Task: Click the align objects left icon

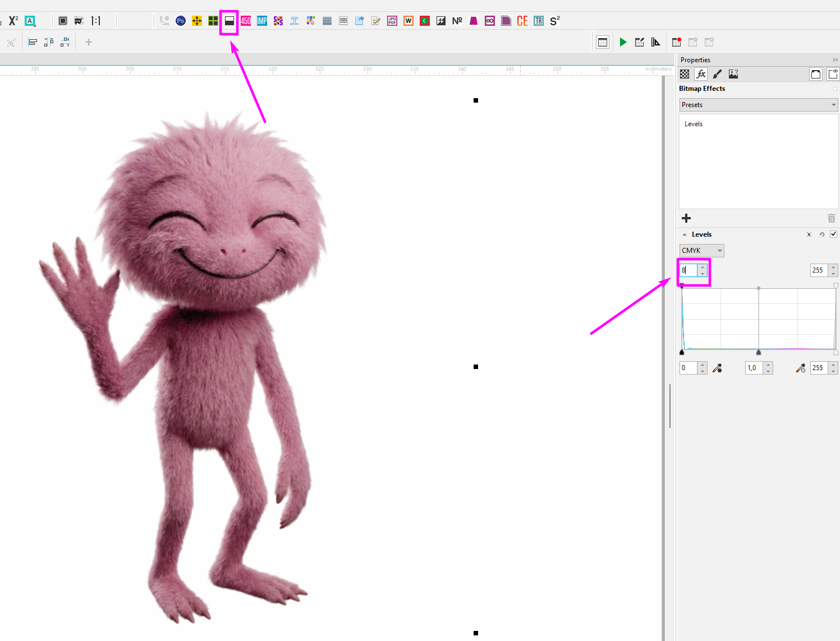Action: point(33,42)
